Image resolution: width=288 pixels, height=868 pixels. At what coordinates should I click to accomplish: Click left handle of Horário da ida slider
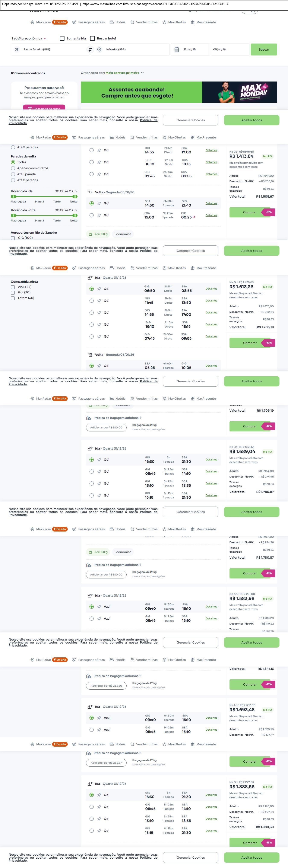[13, 197]
